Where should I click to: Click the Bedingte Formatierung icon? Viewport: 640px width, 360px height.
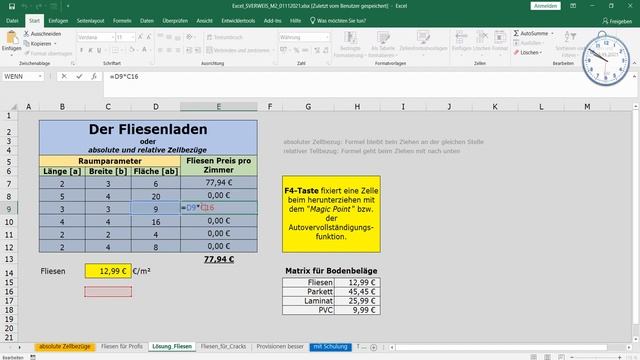tap(350, 38)
